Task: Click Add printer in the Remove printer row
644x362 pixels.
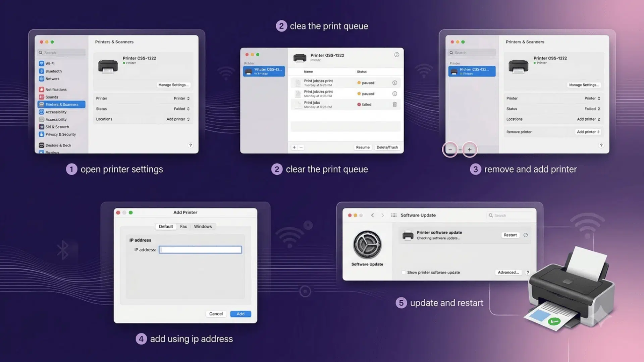Action: coord(588,132)
